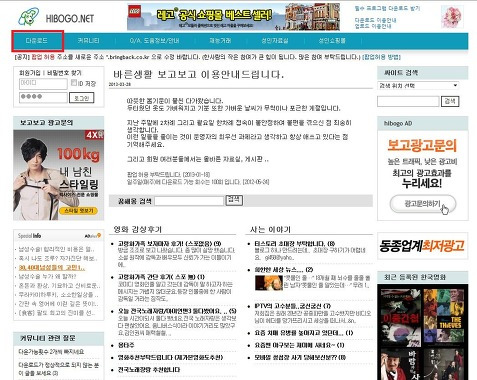Click the news thumbnail image in 사는 이야기
This screenshot has width=477, height=380.
click(x=269, y=283)
